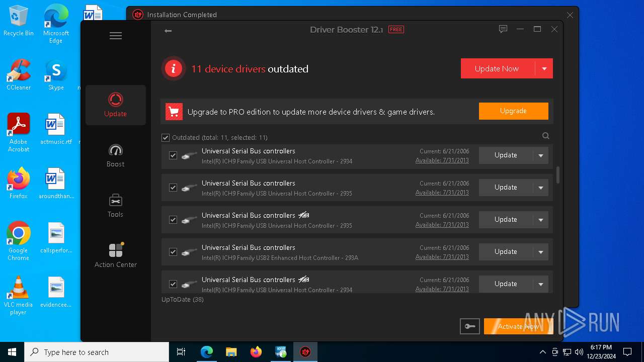Update the second Host Controller - 2935 driver

click(x=506, y=220)
